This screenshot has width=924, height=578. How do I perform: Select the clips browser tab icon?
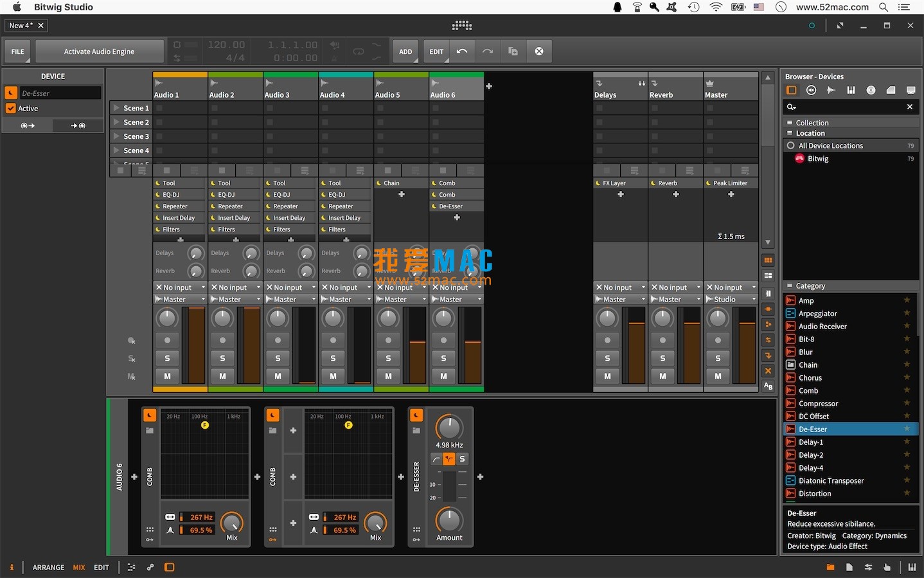[x=891, y=90]
